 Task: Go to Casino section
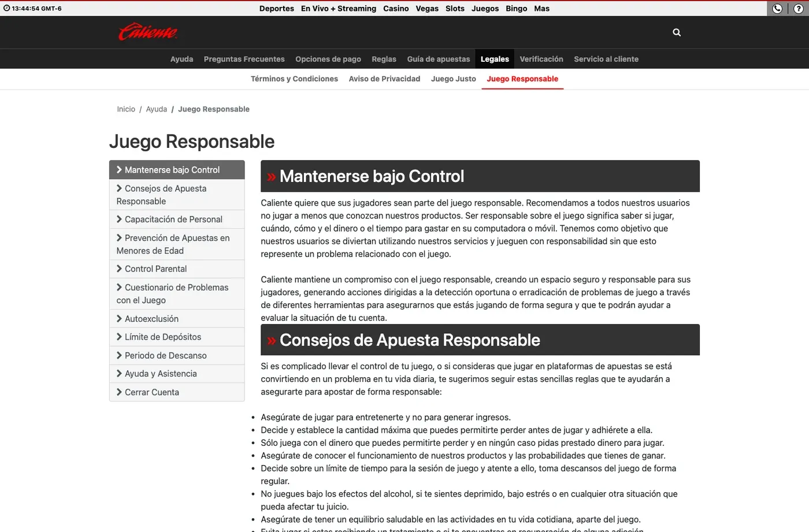tap(396, 8)
